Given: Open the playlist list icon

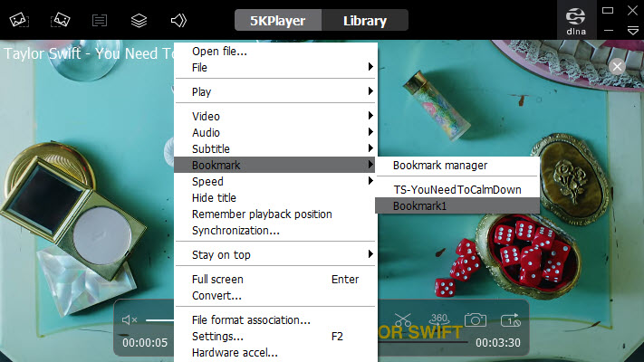Looking at the screenshot, I should [100, 20].
